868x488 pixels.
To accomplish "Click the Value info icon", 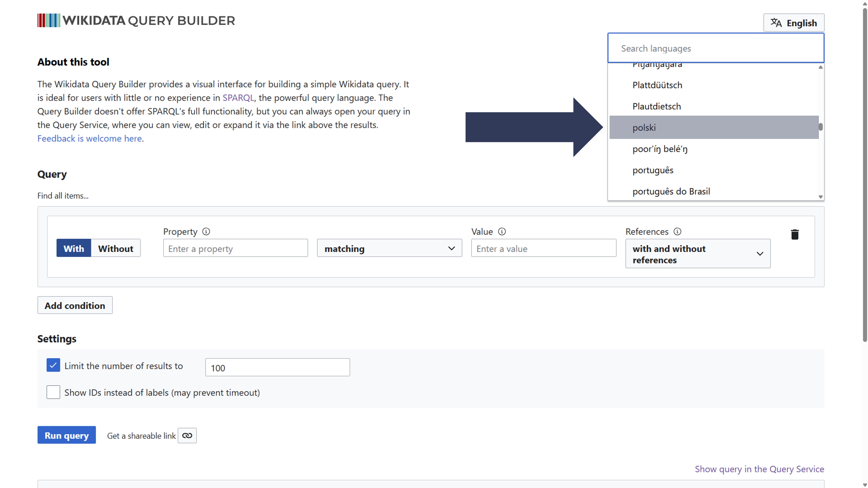I will click(x=502, y=231).
